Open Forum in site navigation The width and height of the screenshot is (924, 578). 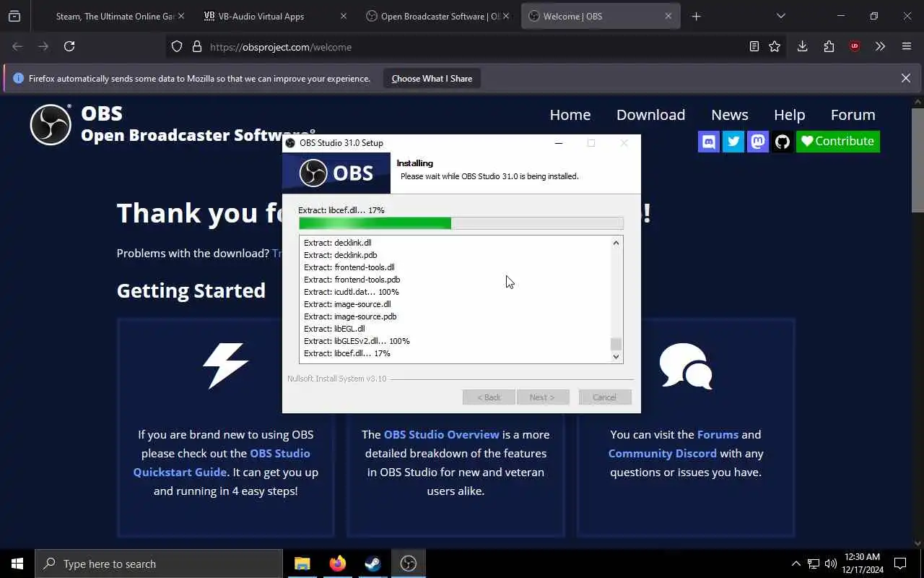pyautogui.click(x=853, y=114)
